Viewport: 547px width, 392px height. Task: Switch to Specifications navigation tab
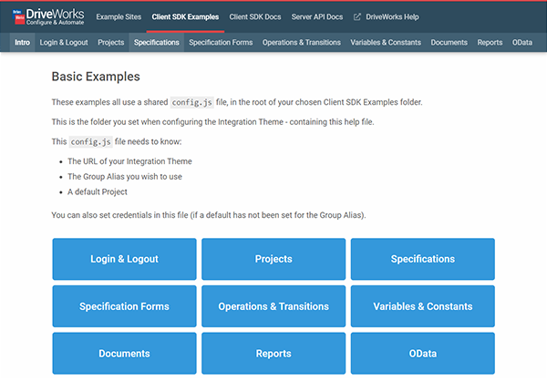click(156, 42)
